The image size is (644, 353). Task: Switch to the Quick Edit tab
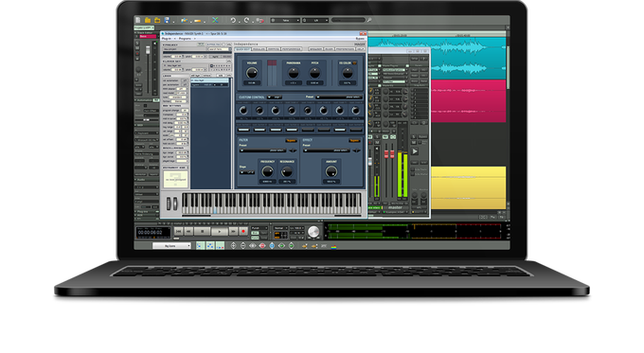point(242,49)
